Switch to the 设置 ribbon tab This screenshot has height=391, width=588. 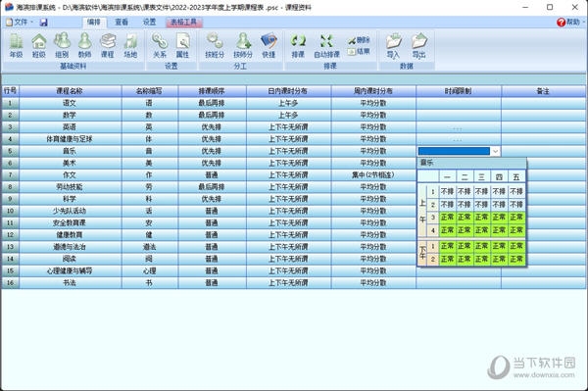[149, 23]
